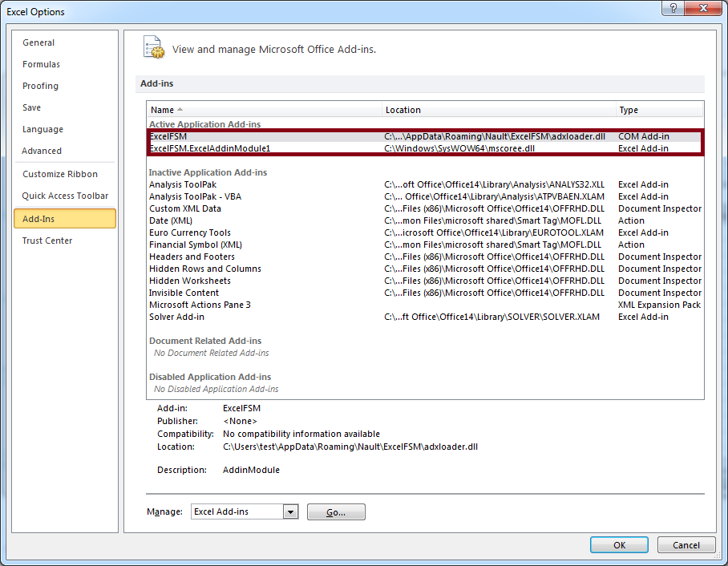Select the Trust Center category
The width and height of the screenshot is (728, 566).
(47, 241)
